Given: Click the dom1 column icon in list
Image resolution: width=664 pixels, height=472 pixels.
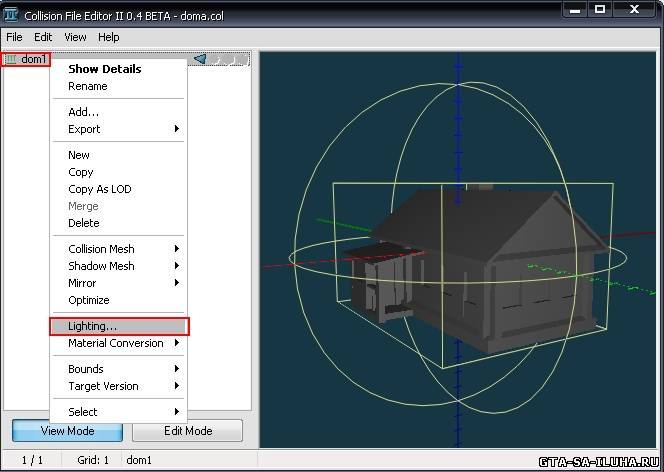Looking at the screenshot, I should pyautogui.click(x=11, y=59).
